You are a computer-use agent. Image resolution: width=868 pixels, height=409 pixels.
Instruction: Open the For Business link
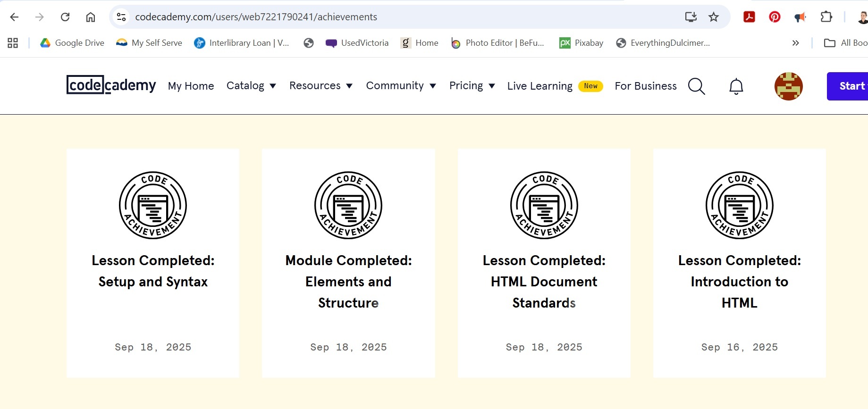(x=645, y=86)
